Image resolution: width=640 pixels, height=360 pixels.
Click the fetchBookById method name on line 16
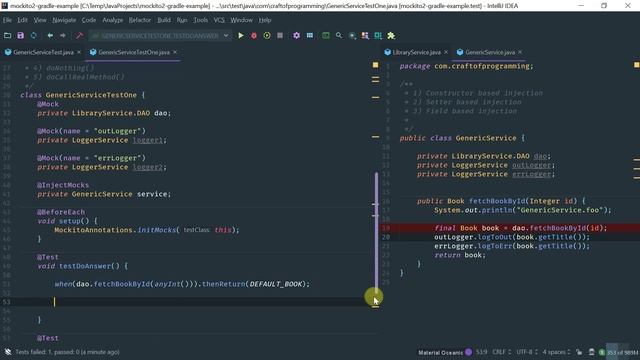tap(497, 201)
